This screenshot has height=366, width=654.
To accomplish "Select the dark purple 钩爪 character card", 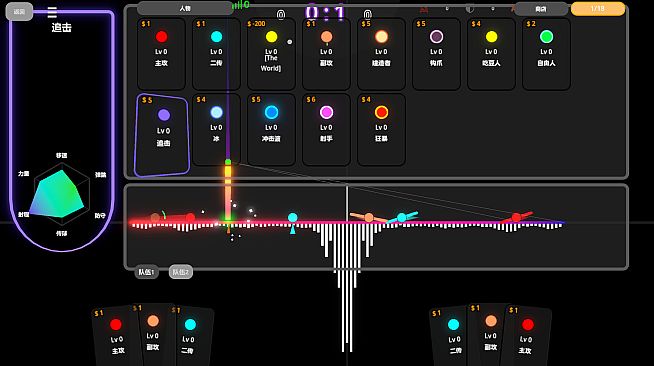I will pos(436,54).
